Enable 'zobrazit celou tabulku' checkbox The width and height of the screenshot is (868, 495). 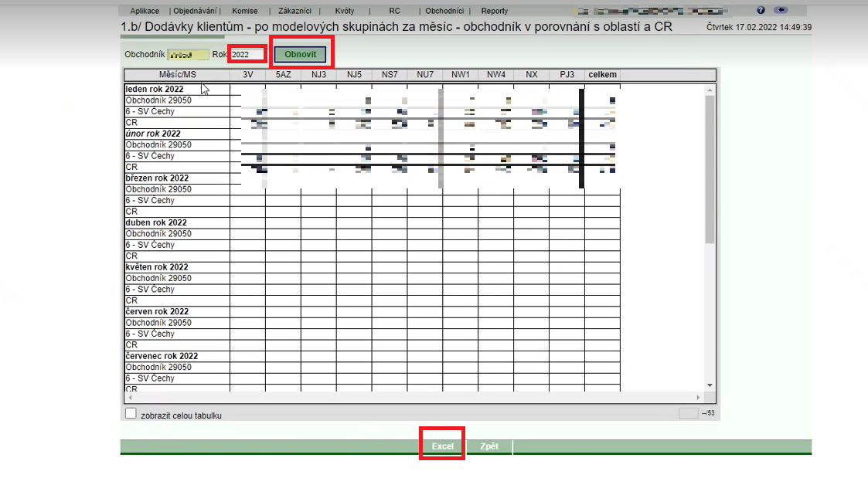(x=131, y=414)
